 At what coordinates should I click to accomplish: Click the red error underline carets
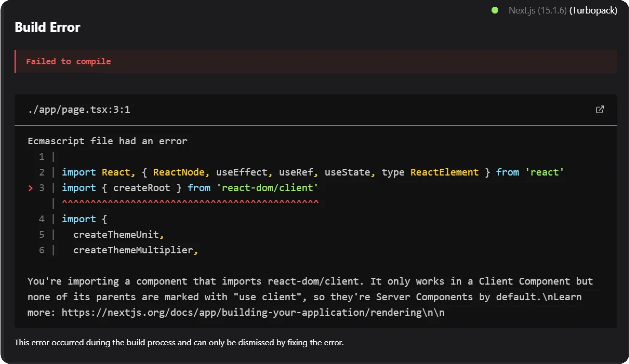(x=190, y=203)
